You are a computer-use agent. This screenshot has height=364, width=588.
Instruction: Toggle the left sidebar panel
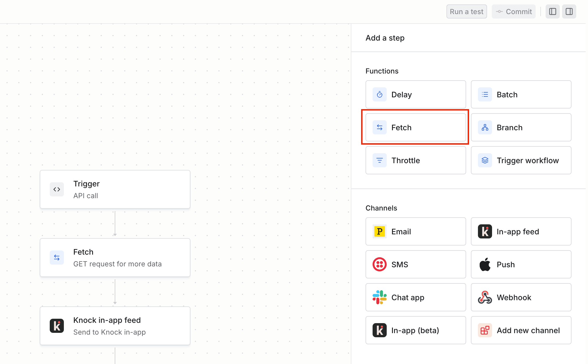pos(552,11)
